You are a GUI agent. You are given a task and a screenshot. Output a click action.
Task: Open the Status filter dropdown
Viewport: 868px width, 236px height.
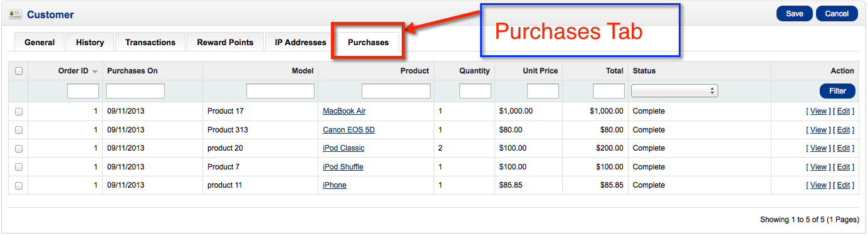point(674,91)
